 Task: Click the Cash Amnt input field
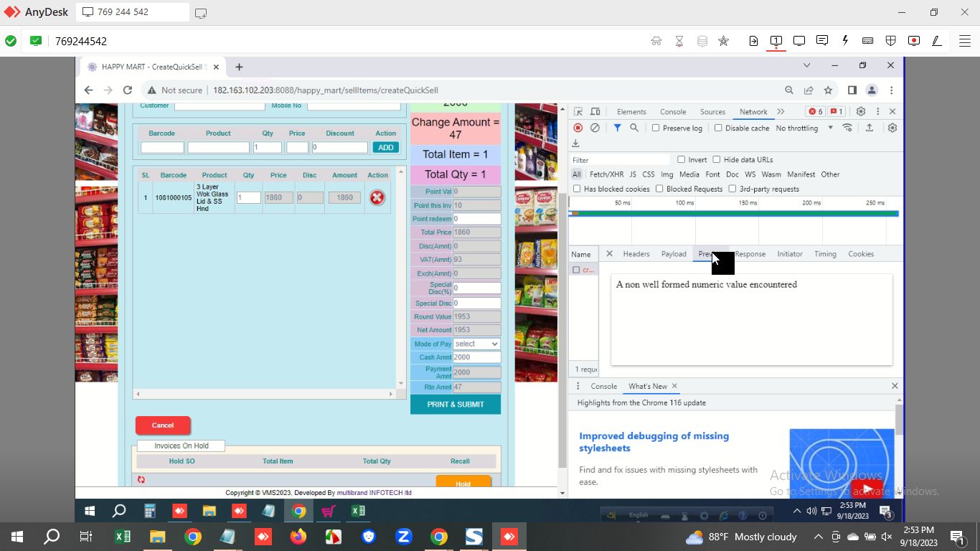pyautogui.click(x=476, y=357)
